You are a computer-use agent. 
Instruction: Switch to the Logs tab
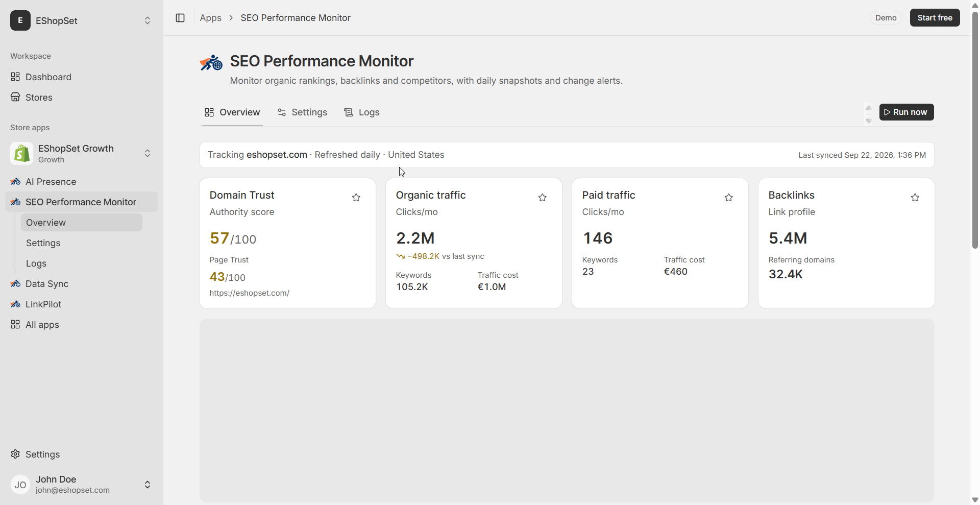[362, 112]
